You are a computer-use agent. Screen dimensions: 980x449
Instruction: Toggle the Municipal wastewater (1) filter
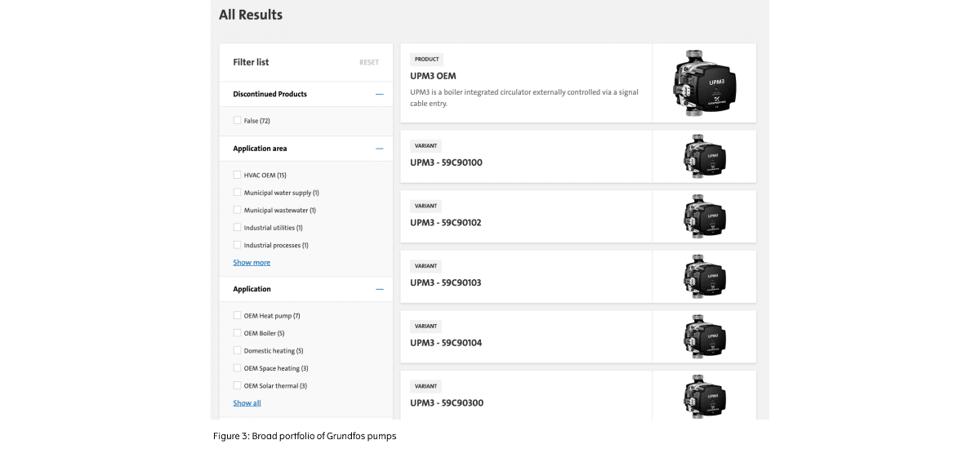(238, 211)
